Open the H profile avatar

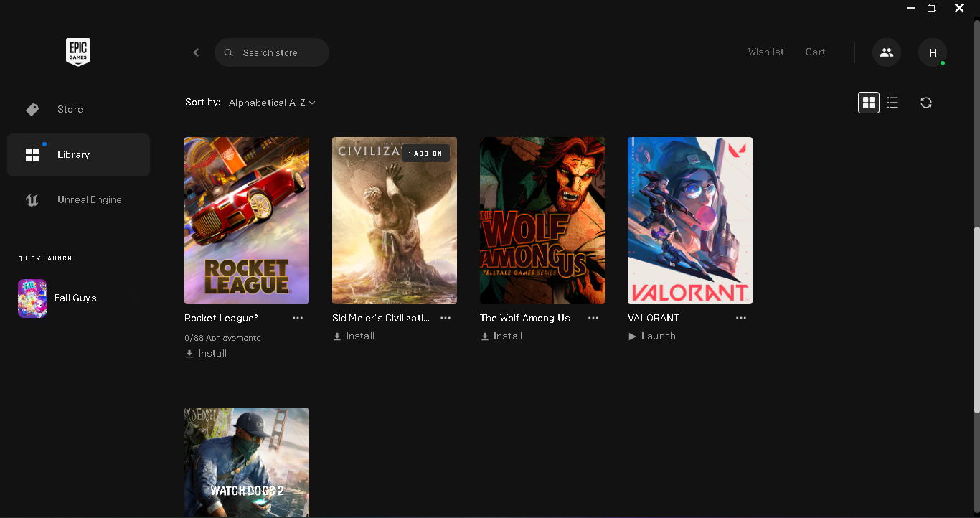coord(933,52)
